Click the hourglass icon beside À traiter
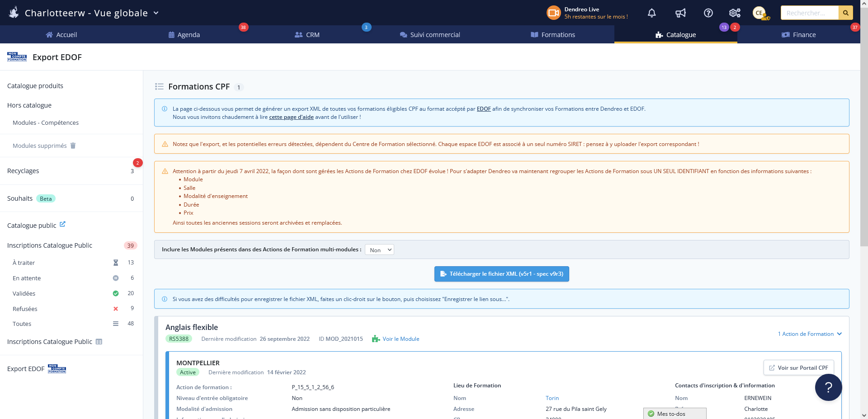Screen dimensions: 868x419 (116, 262)
